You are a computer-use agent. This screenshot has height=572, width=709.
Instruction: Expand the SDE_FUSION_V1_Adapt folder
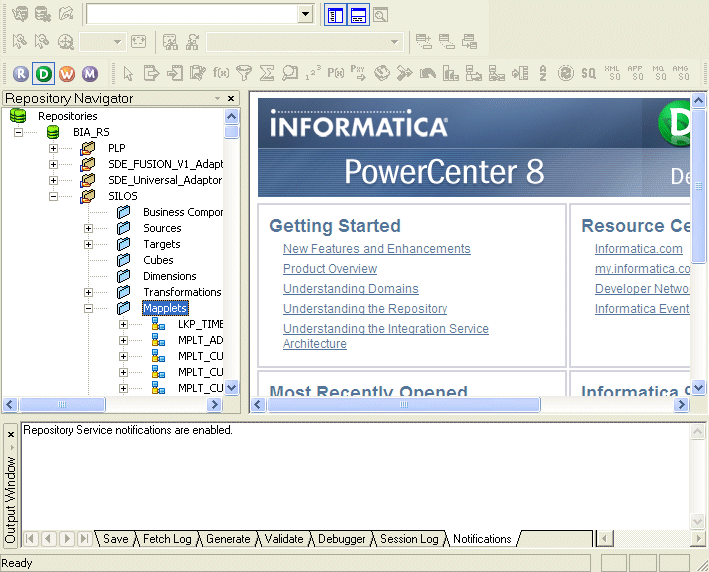53,164
